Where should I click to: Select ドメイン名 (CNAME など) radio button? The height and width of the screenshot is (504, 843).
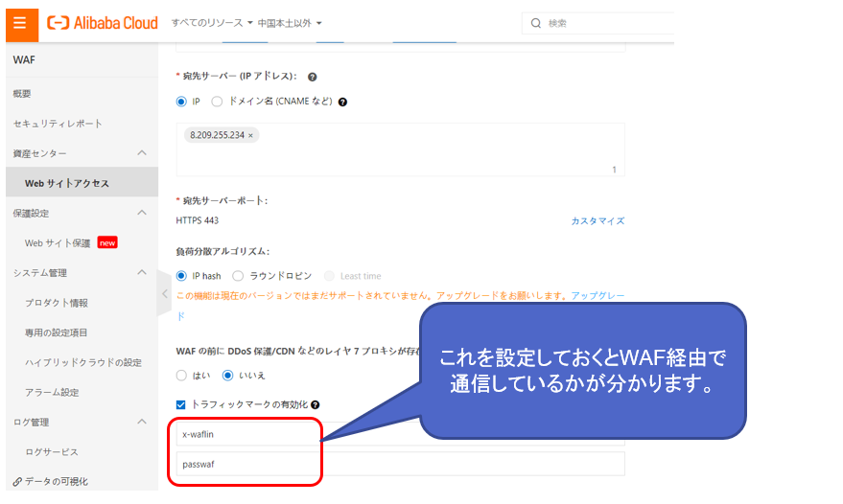(217, 102)
